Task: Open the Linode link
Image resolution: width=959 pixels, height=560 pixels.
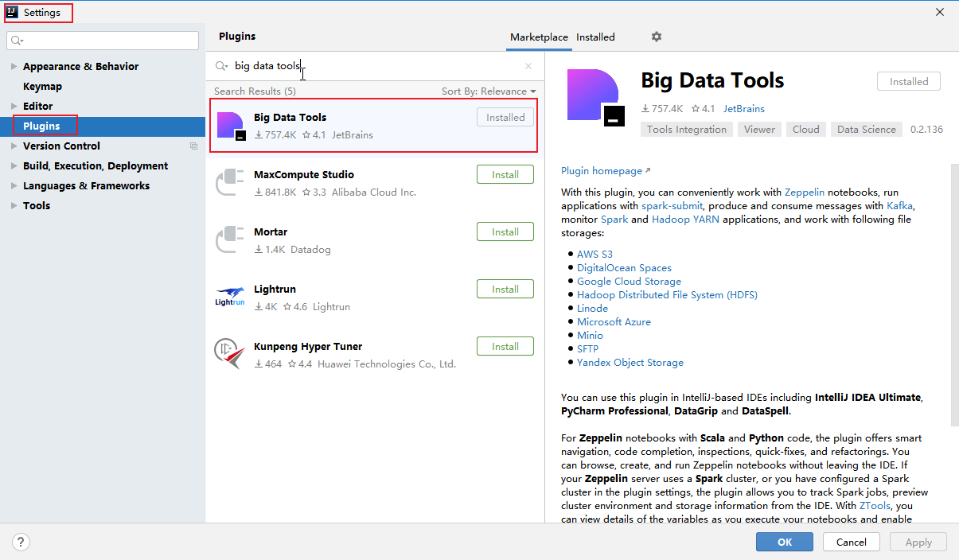Action: click(x=592, y=309)
